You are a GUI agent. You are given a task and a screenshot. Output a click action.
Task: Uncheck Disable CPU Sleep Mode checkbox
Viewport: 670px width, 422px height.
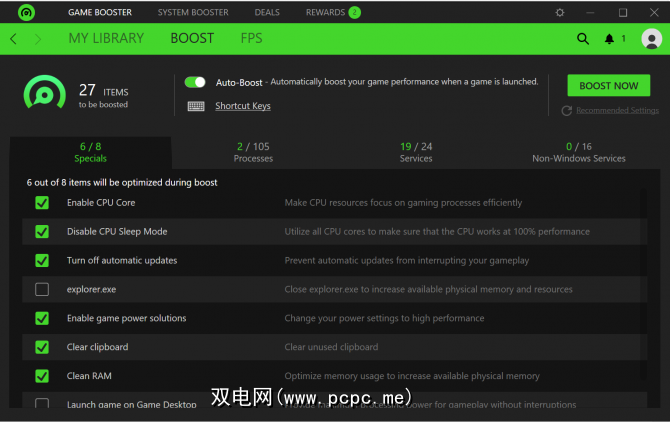[42, 232]
